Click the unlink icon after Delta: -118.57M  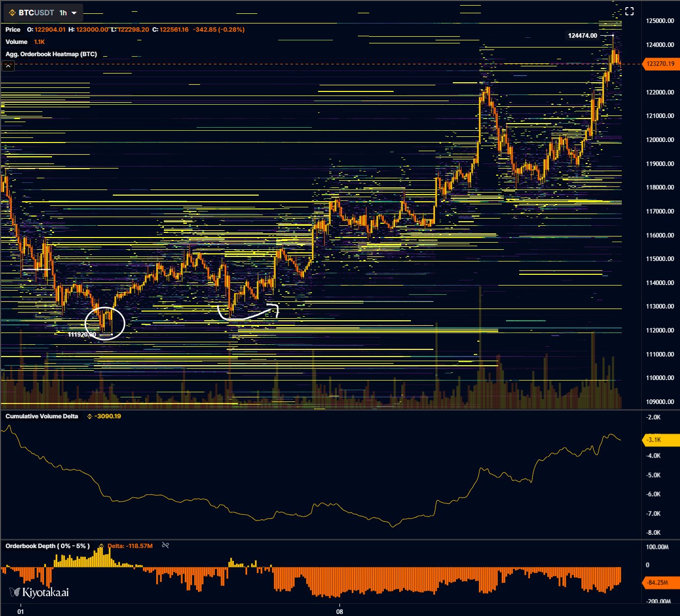(x=165, y=546)
